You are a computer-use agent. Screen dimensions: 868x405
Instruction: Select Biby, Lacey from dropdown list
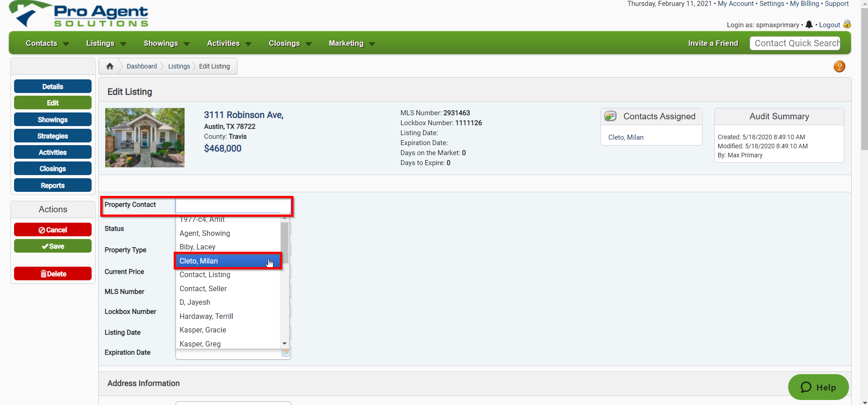228,247
